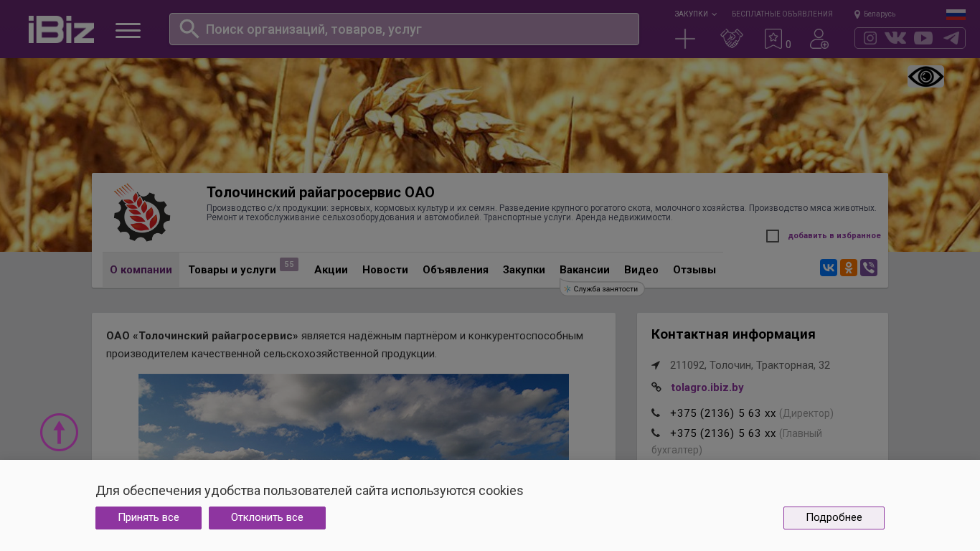This screenshot has height=551, width=980.
Task: Open Бесплатные объявления link
Action: (x=782, y=14)
